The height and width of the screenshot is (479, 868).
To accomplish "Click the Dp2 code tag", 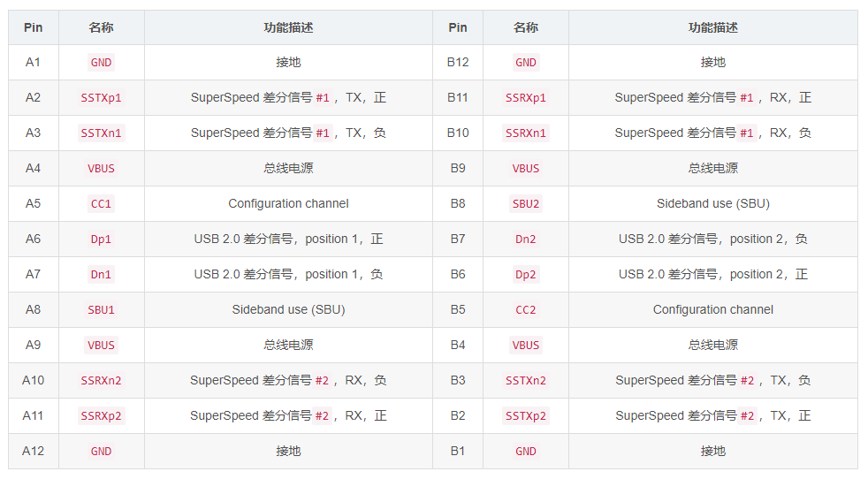I will tap(525, 275).
